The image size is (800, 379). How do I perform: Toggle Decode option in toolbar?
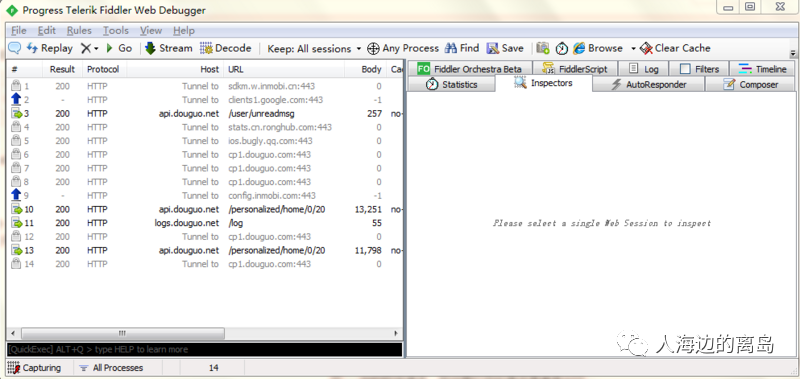click(226, 48)
